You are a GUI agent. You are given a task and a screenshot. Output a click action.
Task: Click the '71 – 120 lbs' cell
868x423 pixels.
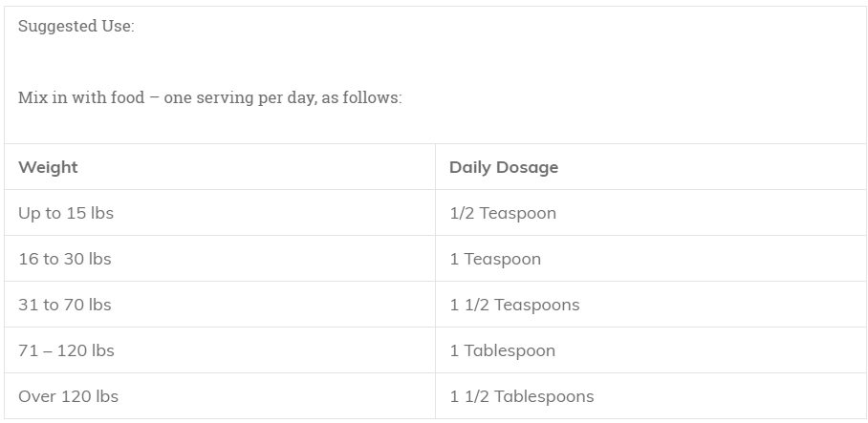click(66, 350)
